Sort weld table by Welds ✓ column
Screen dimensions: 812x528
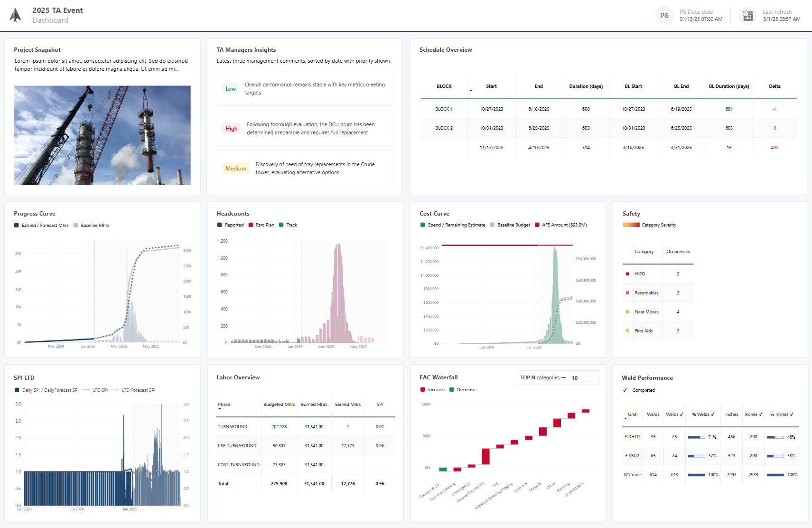pos(674,415)
